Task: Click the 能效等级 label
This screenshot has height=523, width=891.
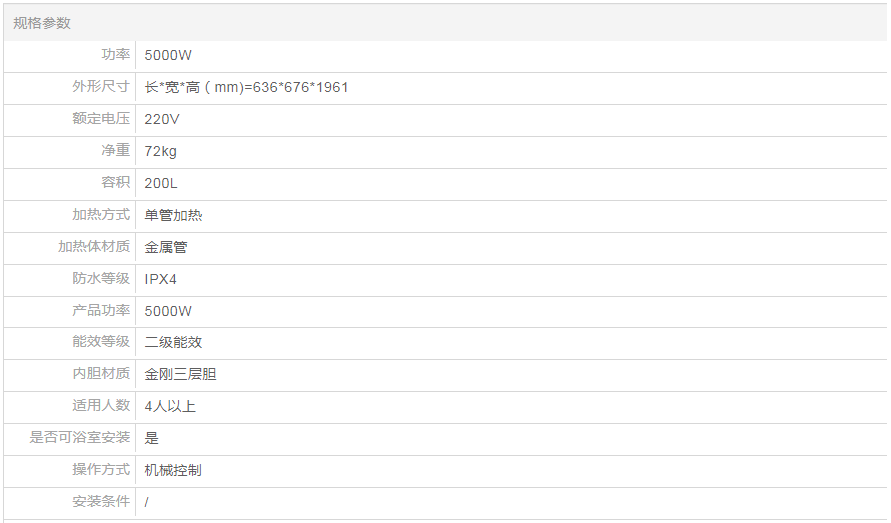Action: (100, 342)
